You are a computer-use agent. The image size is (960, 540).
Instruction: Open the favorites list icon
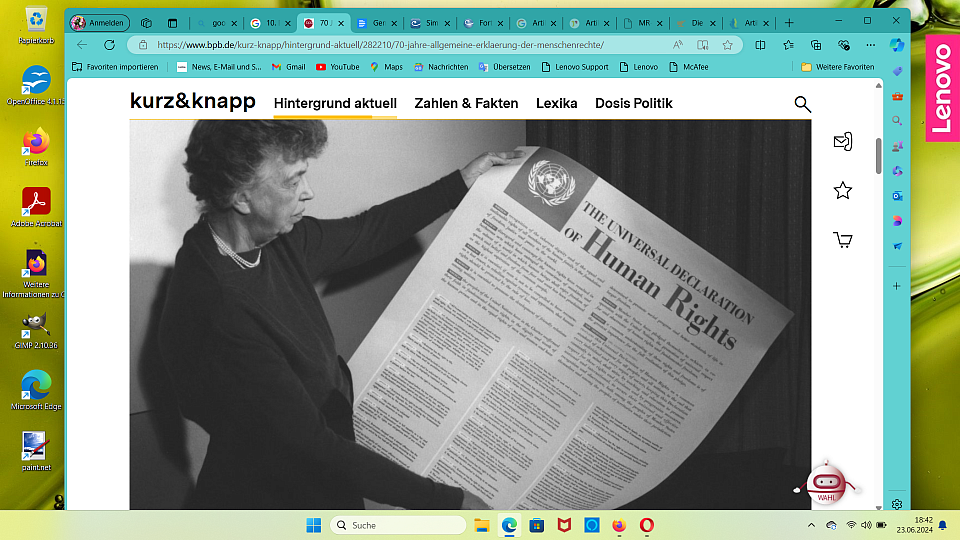pyautogui.click(x=789, y=45)
